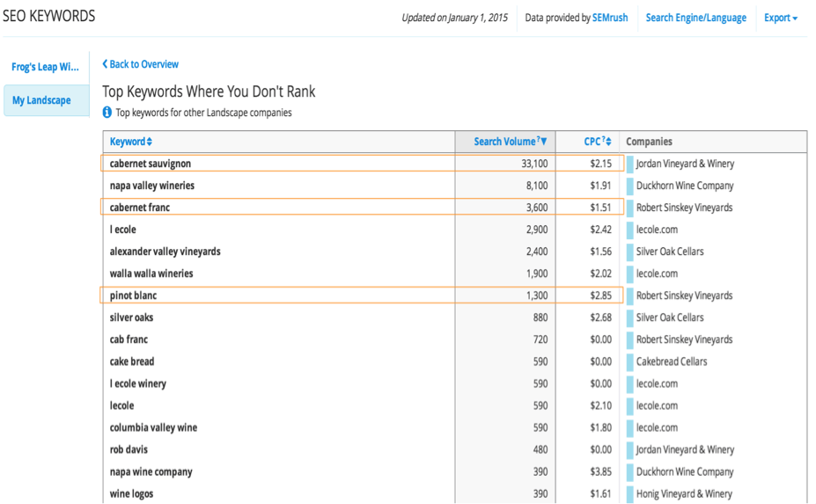Click the back chevron next to Back to Overview

tap(105, 64)
